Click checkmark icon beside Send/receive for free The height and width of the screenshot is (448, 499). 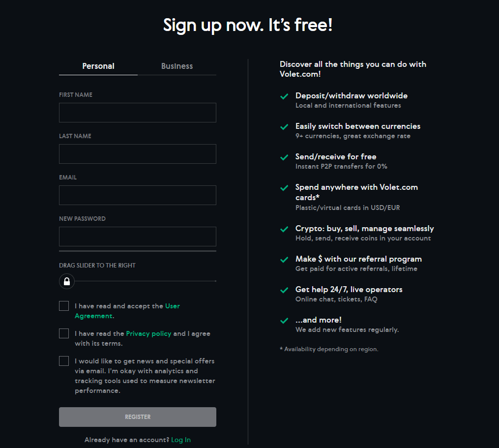pos(284,157)
